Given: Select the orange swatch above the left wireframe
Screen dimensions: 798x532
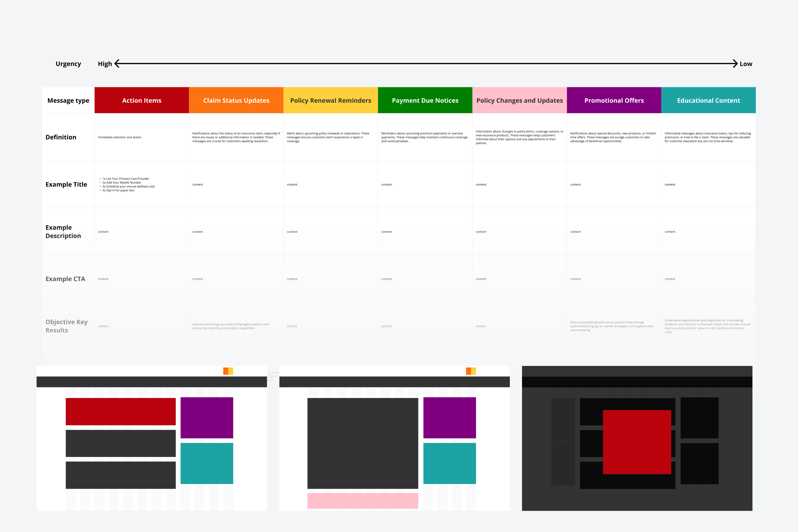Looking at the screenshot, I should [x=226, y=371].
